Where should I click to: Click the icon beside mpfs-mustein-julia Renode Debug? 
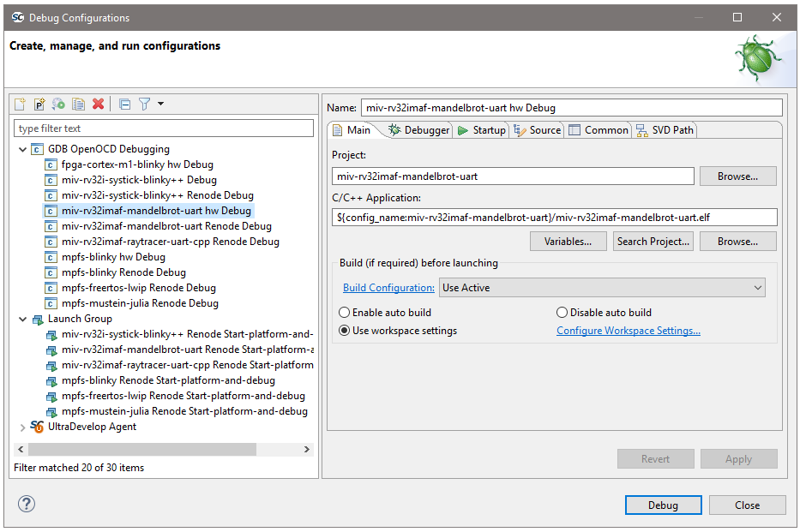[x=51, y=304]
